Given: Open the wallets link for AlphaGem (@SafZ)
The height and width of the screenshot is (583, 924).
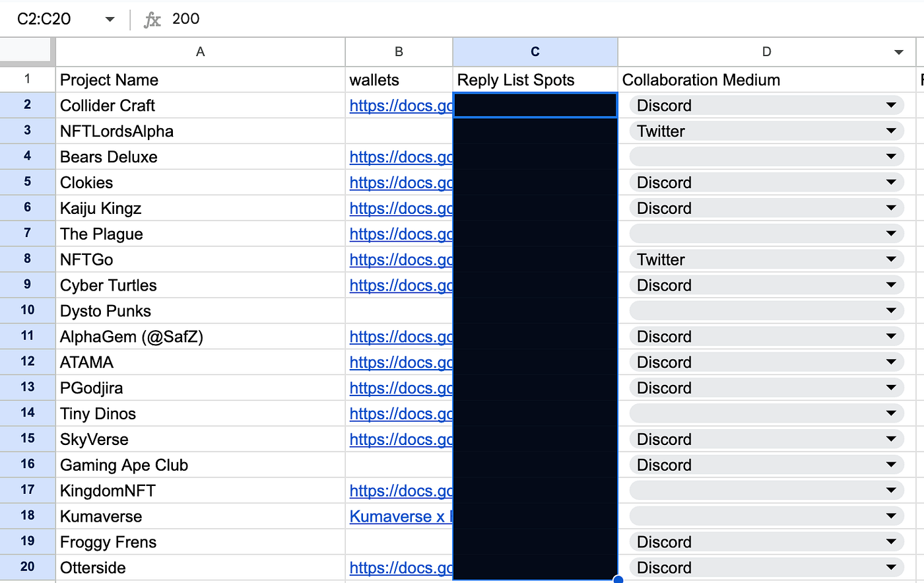Looking at the screenshot, I should 401,337.
